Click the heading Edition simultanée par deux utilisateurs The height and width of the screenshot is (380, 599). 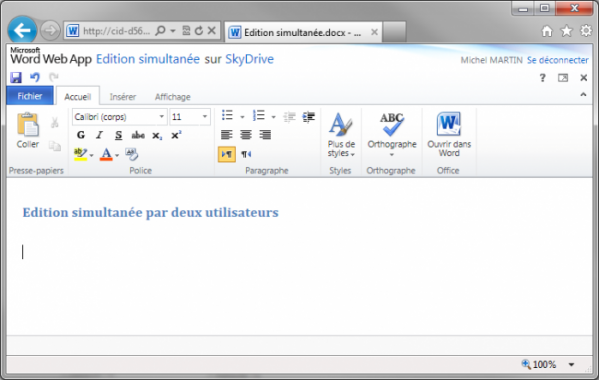point(151,212)
